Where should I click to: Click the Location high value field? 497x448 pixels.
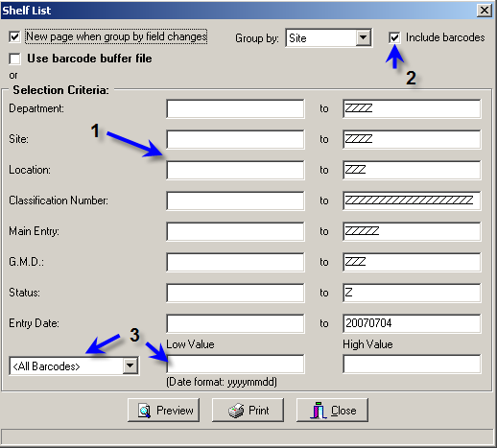tap(412, 170)
